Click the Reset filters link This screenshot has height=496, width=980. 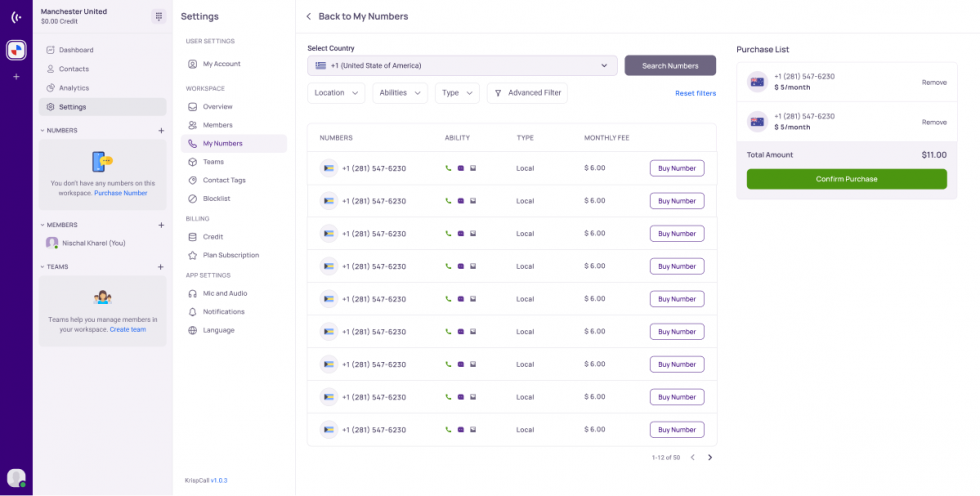click(x=695, y=93)
